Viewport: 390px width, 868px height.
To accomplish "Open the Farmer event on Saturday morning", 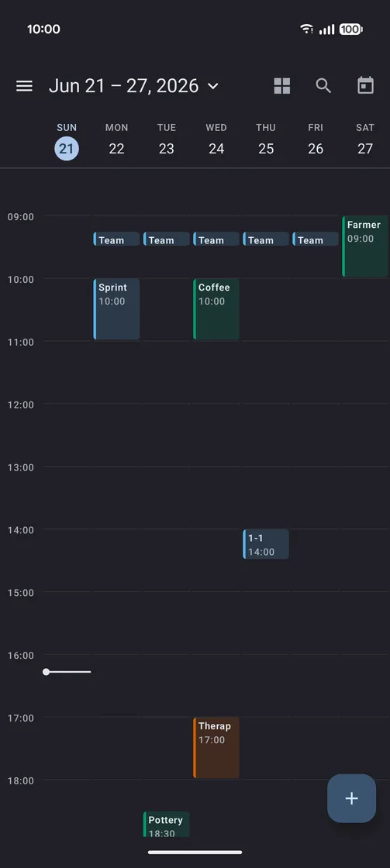I will click(x=365, y=246).
